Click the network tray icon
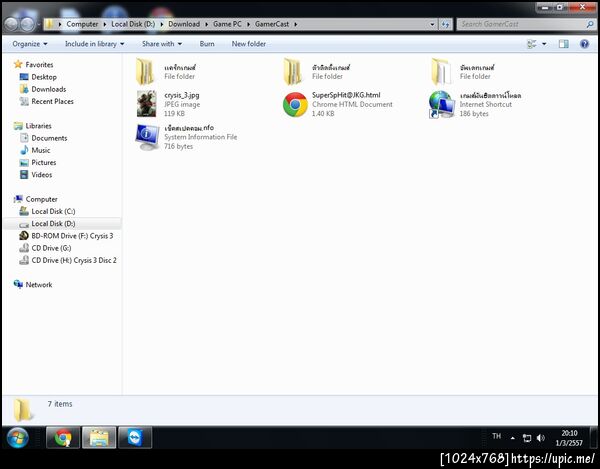This screenshot has width=600, height=469. [x=527, y=438]
